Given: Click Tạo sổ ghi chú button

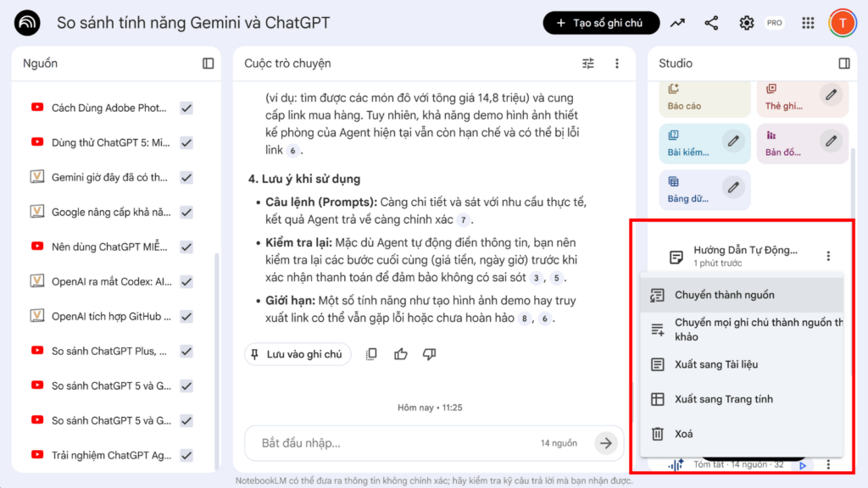Looking at the screenshot, I should point(600,23).
